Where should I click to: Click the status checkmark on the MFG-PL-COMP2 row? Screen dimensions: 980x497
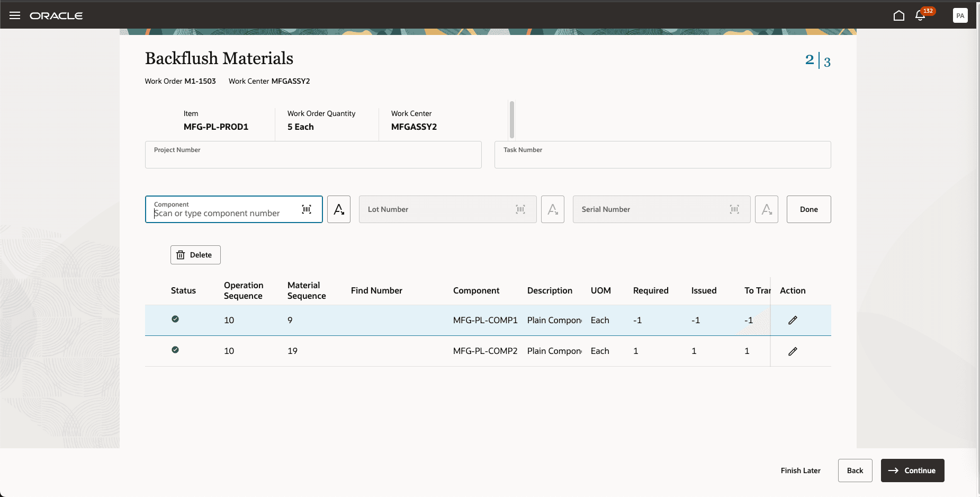coord(175,350)
